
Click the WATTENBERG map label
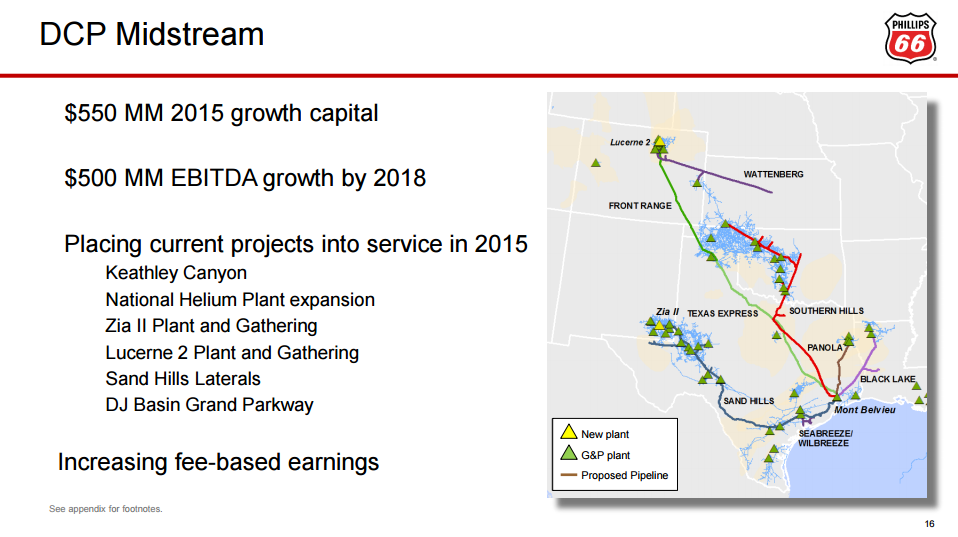773,174
